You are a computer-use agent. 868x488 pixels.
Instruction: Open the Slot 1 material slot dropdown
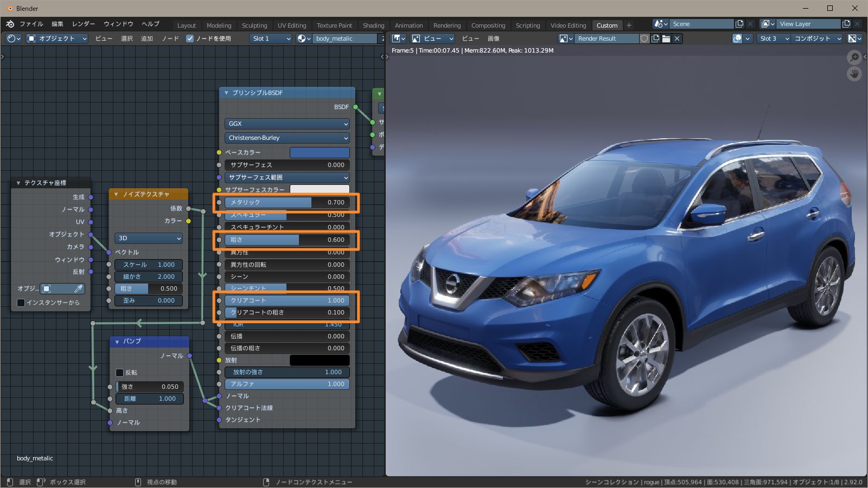click(271, 38)
